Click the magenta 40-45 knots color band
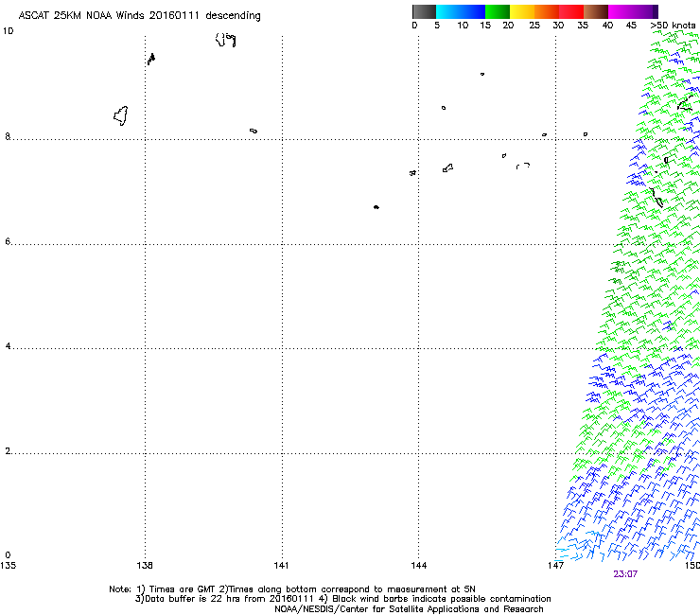700x615 pixels. point(633,11)
